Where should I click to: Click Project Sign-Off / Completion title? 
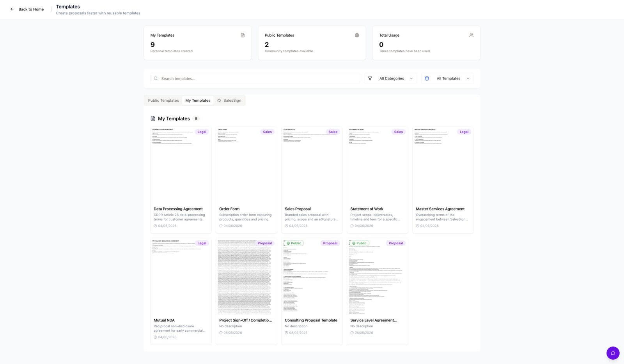pyautogui.click(x=246, y=320)
